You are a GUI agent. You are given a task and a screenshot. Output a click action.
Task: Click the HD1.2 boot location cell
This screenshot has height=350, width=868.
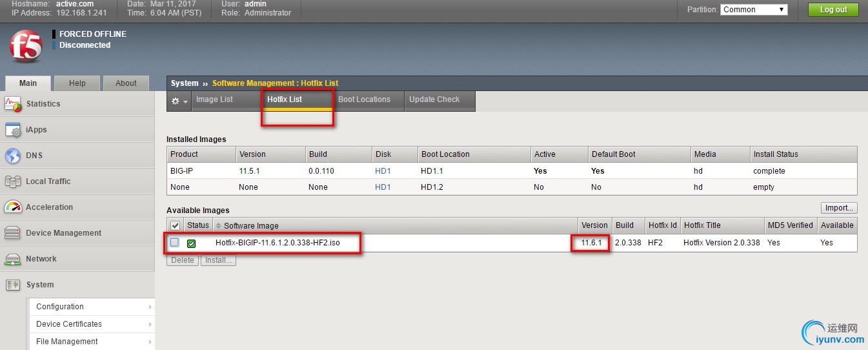(432, 187)
